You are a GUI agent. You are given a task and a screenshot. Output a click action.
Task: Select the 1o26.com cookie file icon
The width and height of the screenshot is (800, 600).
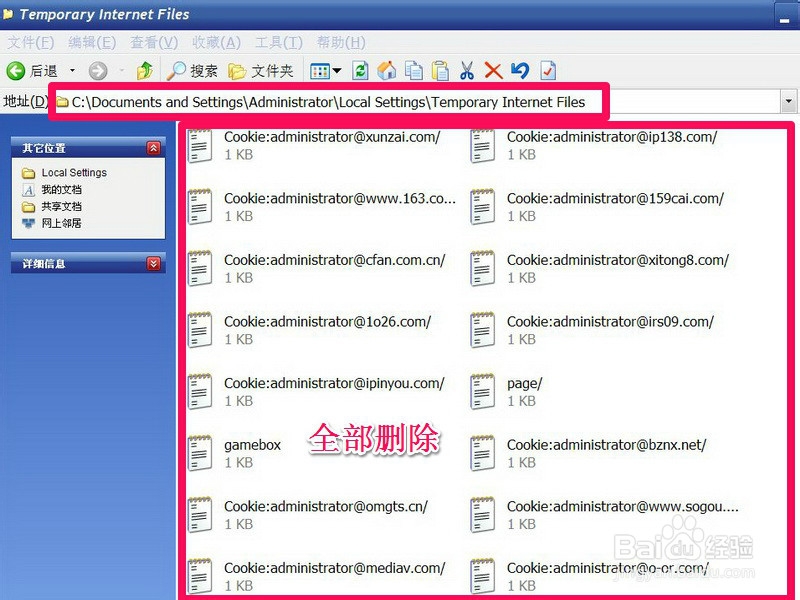pos(199,330)
